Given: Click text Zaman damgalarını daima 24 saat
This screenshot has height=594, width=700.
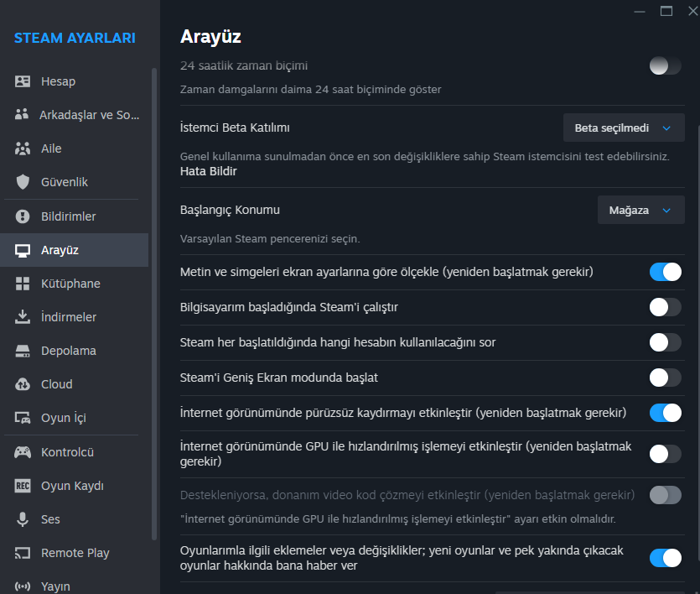Looking at the screenshot, I should (310, 89).
